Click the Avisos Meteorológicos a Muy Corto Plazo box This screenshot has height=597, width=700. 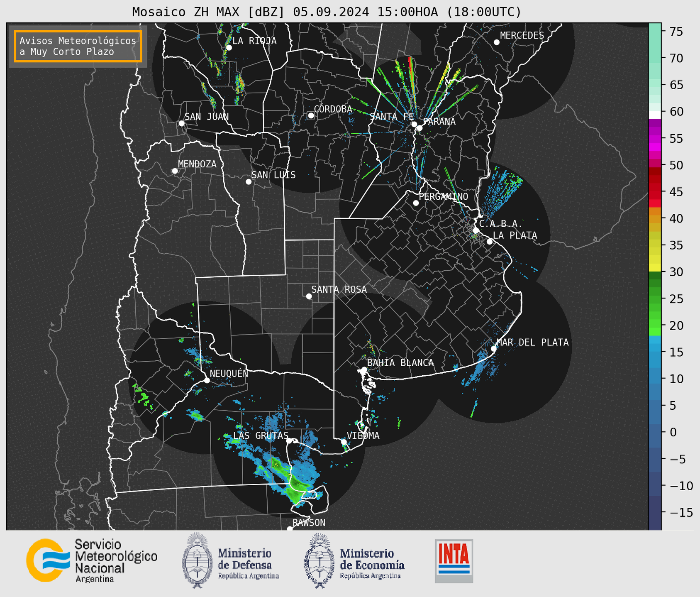[x=78, y=46]
